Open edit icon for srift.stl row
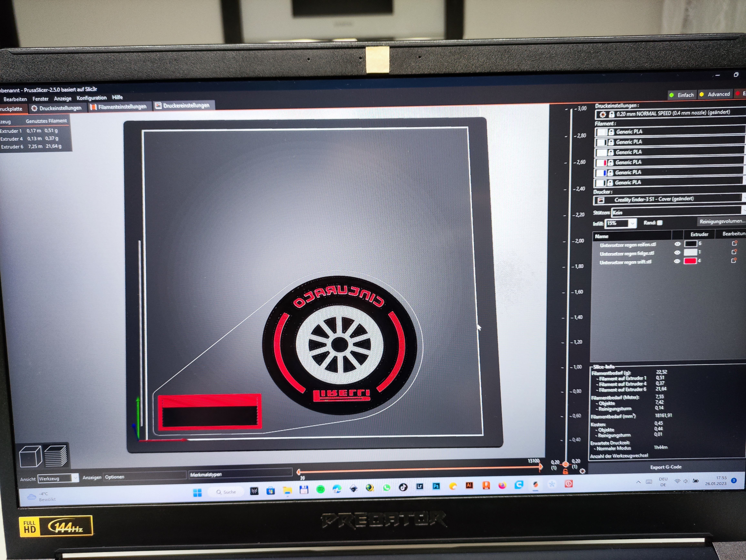 (x=734, y=261)
